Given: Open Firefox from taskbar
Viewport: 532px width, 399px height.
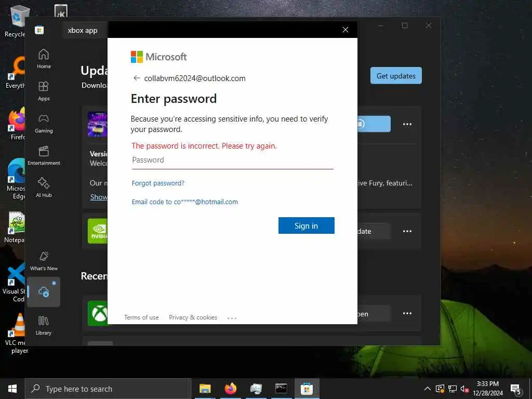Looking at the screenshot, I should pyautogui.click(x=230, y=389).
